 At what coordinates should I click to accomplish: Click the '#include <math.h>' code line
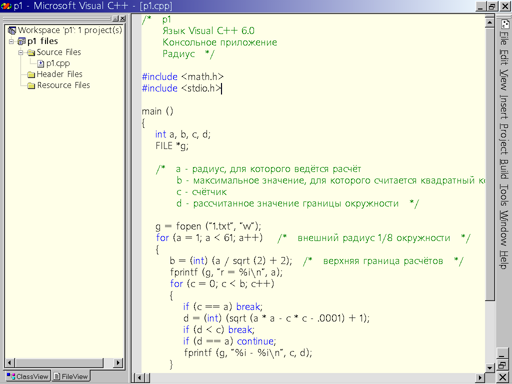click(x=183, y=77)
